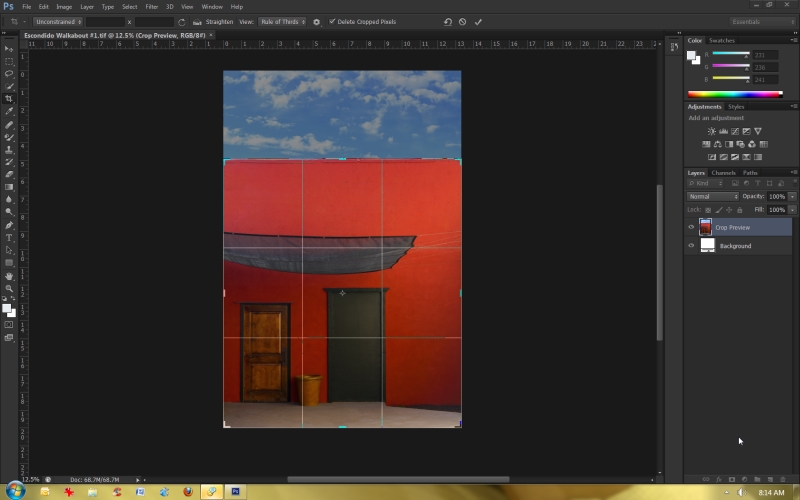Reset the crop box with undo arrow
Screen dimensions: 800x500
(447, 21)
